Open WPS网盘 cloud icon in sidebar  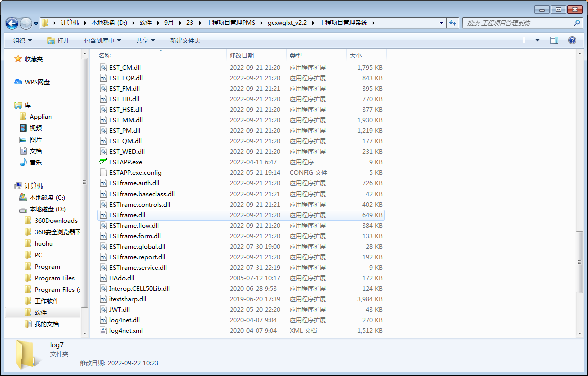tap(18, 82)
